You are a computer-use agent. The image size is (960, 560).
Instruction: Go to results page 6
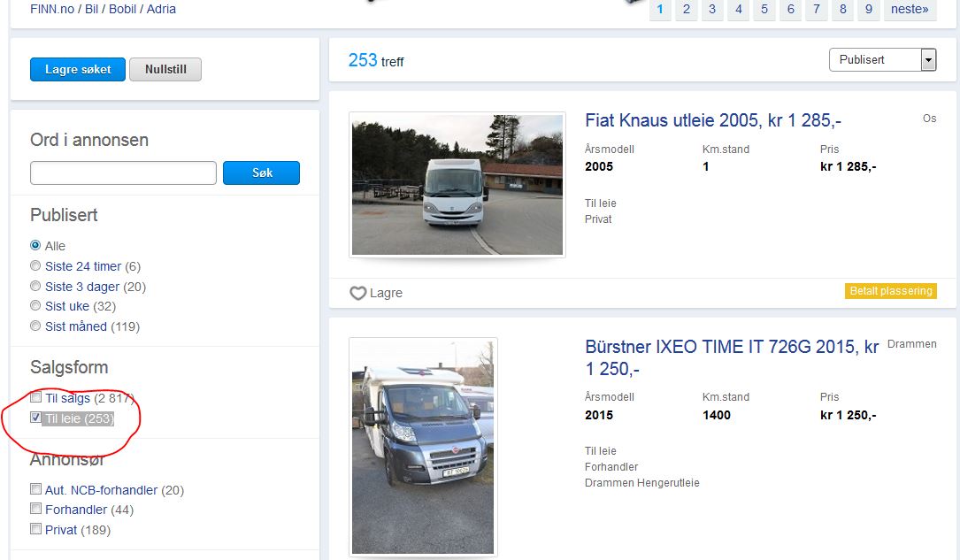tap(790, 9)
